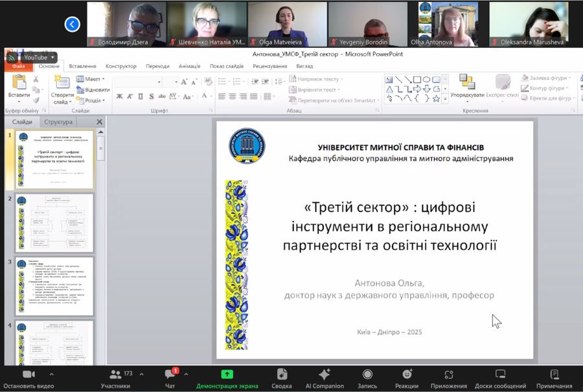Click the live stream signal icon beside YouTube
Viewport: 583px width, 392px height.
12,57
